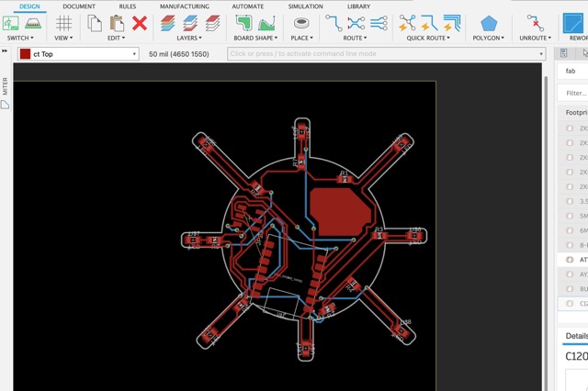Click the red layer color swatch

(25, 54)
